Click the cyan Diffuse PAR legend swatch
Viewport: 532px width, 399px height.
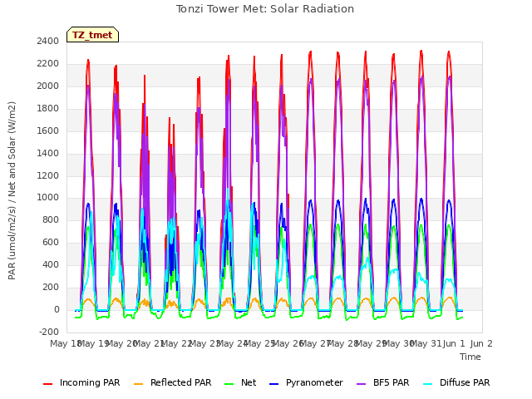tap(428, 384)
